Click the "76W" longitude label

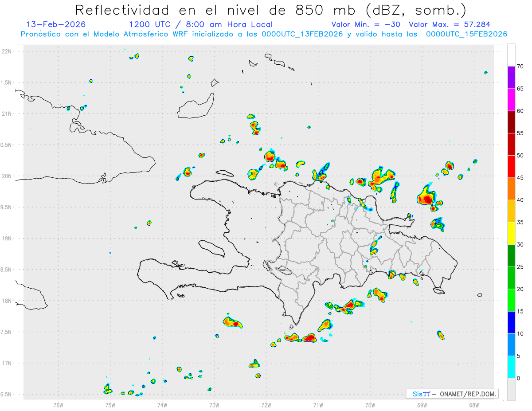[58, 405]
